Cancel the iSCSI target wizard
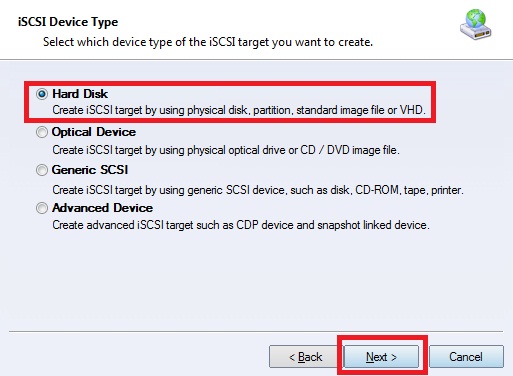This screenshot has width=513, height=376. [x=466, y=357]
